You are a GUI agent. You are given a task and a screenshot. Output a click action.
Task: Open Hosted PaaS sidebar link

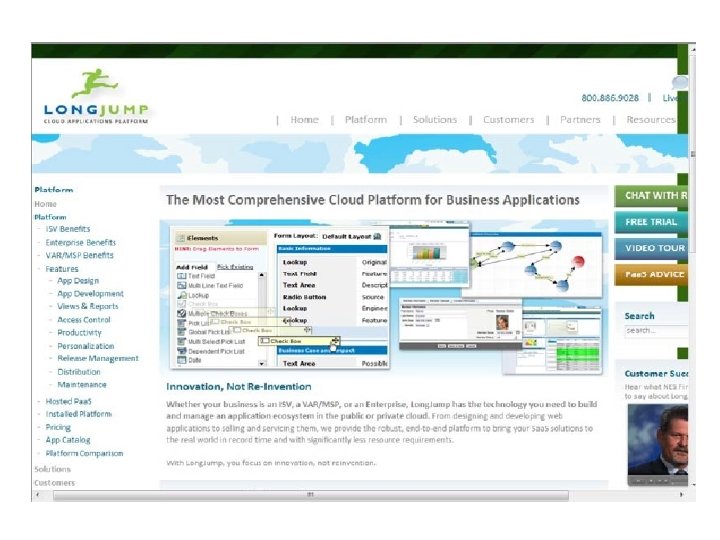coord(68,401)
